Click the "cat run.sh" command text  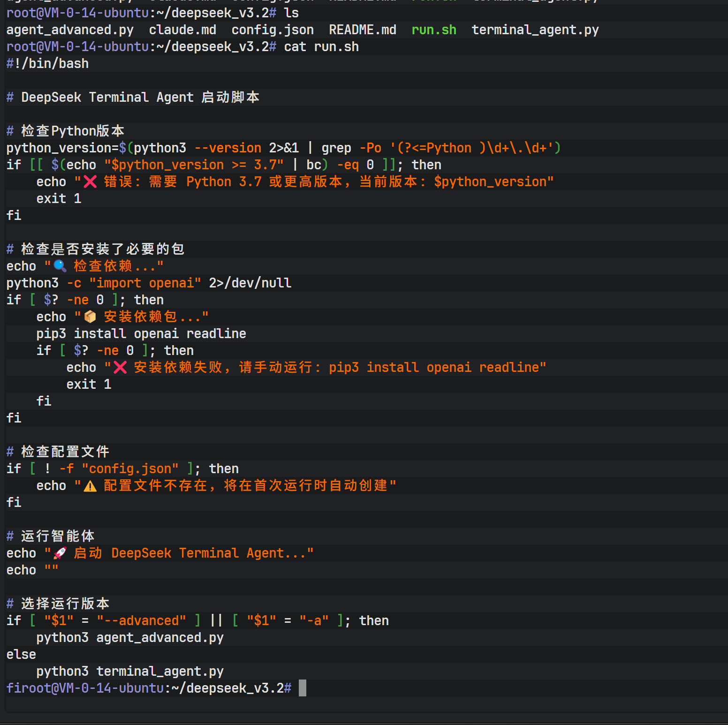321,47
